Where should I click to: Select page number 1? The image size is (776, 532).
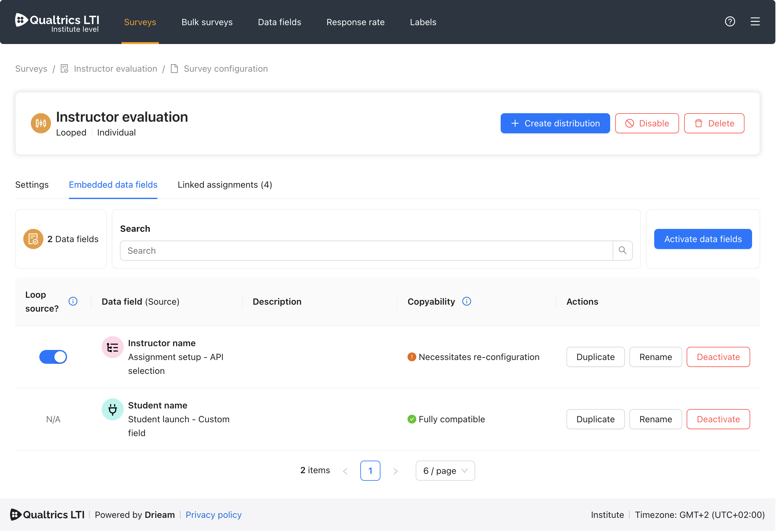tap(371, 471)
